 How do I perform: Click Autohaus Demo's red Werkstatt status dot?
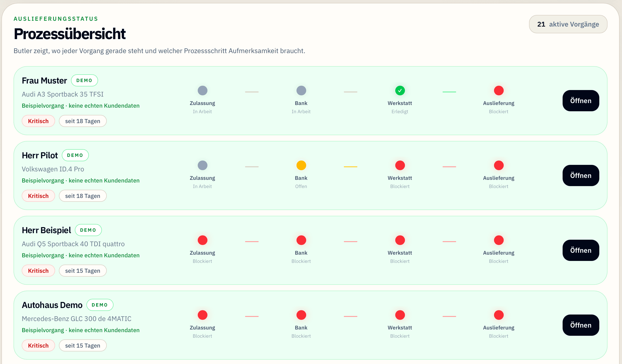pos(400,315)
